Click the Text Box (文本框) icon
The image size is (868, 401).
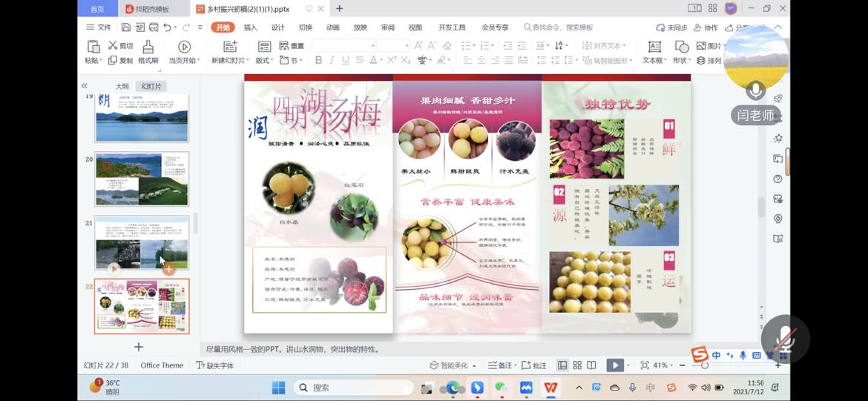pyautogui.click(x=654, y=47)
